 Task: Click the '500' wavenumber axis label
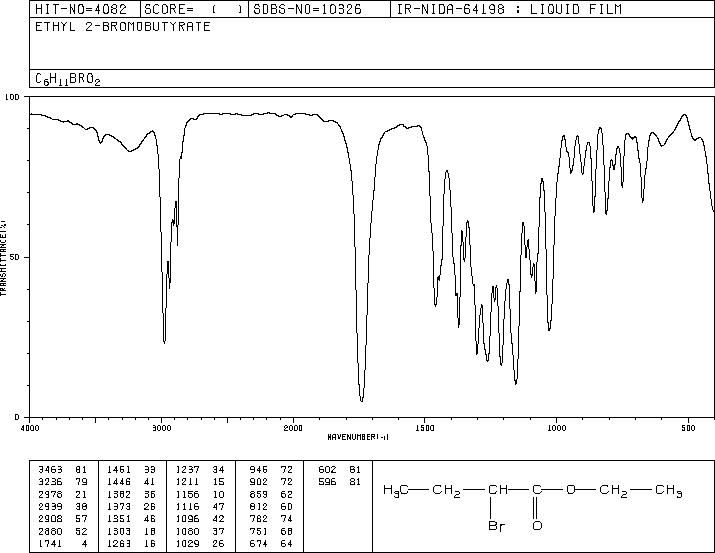click(x=688, y=428)
